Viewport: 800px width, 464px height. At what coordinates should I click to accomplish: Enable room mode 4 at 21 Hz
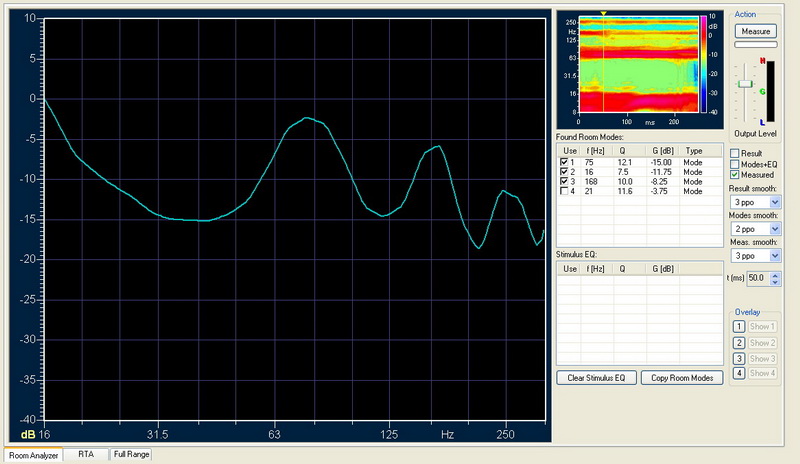565,192
